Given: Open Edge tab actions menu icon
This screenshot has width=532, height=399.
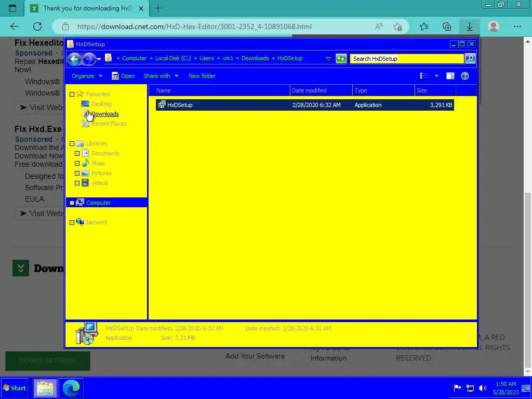Looking at the screenshot, I should coord(12,8).
